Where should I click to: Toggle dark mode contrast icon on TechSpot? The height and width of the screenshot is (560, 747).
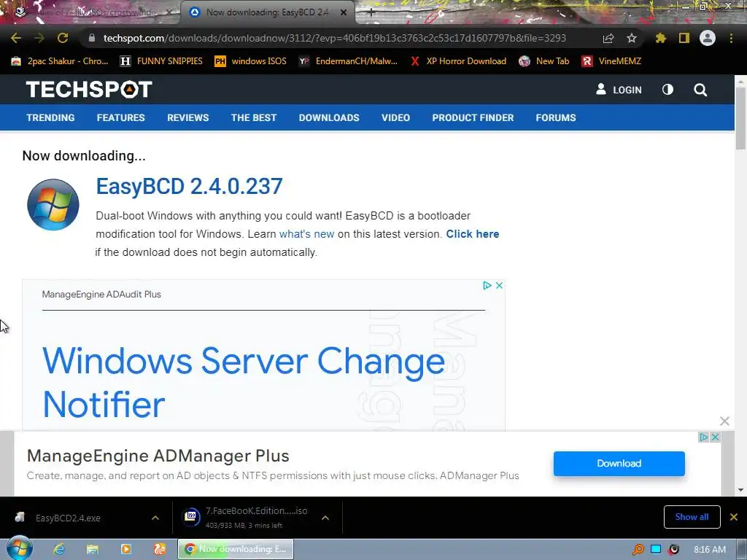click(668, 90)
